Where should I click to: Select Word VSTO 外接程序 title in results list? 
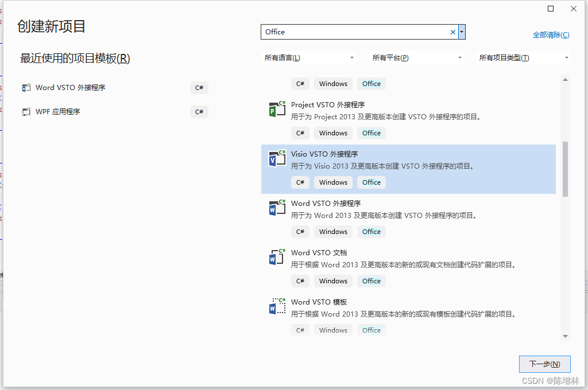(x=326, y=204)
